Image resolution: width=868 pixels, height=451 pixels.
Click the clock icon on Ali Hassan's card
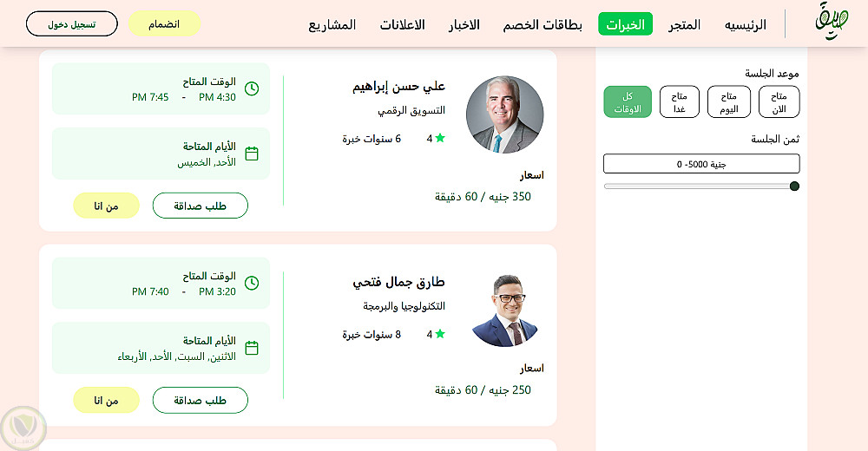(x=252, y=88)
